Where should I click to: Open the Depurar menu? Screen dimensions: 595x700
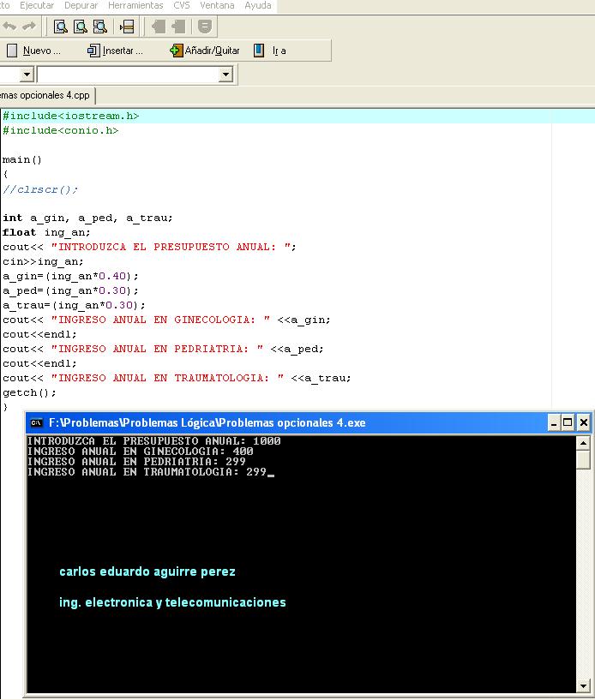click(81, 5)
